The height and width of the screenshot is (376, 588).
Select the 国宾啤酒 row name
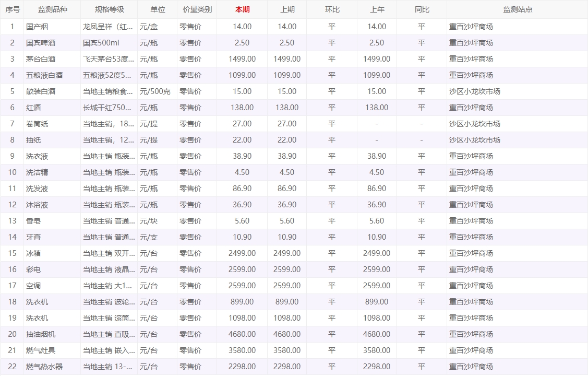click(x=41, y=43)
